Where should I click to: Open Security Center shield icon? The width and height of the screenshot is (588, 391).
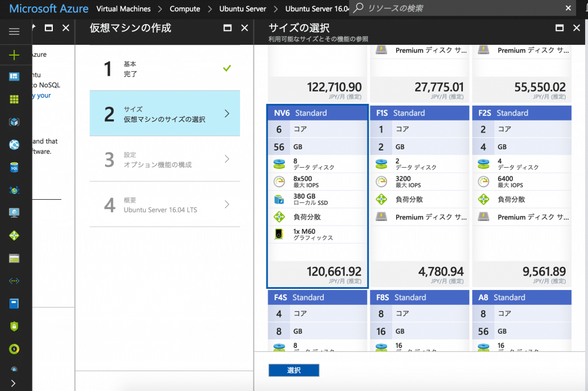click(x=14, y=326)
